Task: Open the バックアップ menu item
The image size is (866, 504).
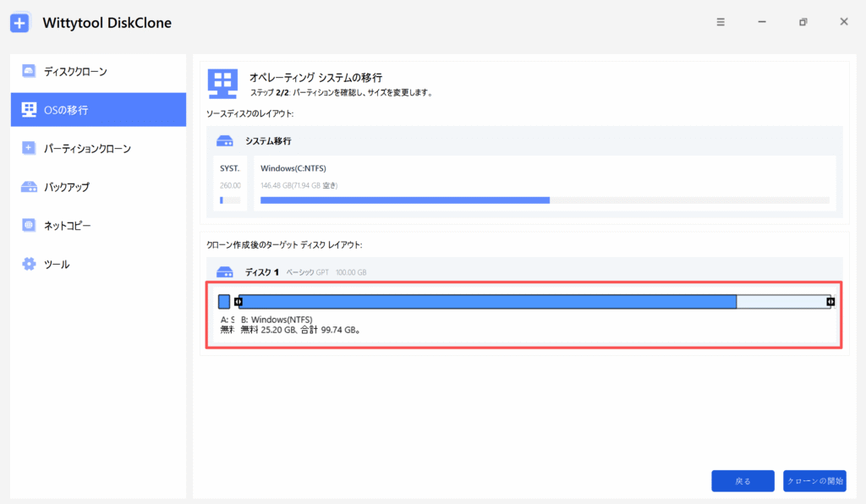Action: [98, 187]
